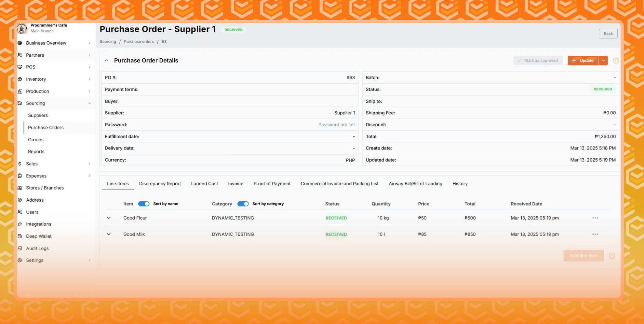The width and height of the screenshot is (644, 324).
Task: Open the Update button dropdown arrow
Action: (603, 61)
